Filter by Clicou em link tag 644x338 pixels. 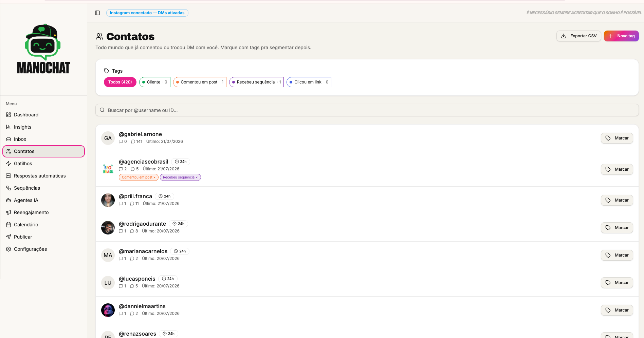(x=309, y=82)
